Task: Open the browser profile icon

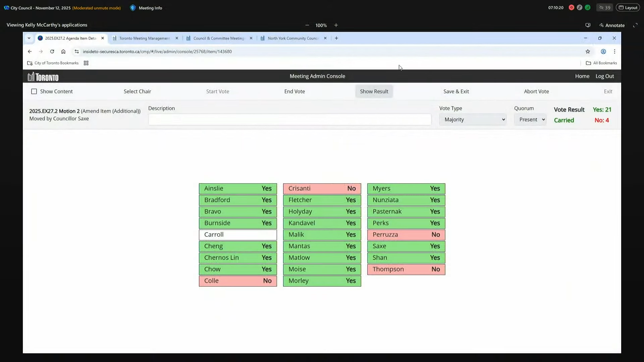Action: tap(603, 52)
